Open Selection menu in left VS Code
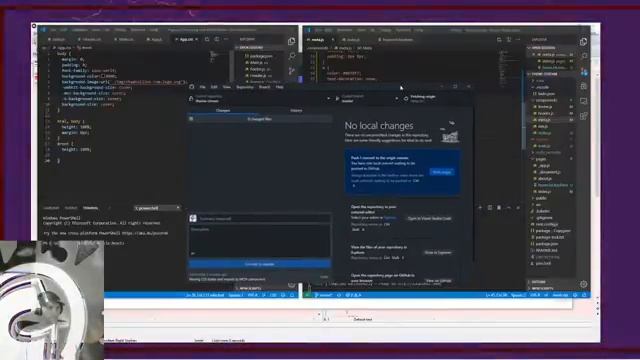Viewport: 640px width, 360px height. 80,30
